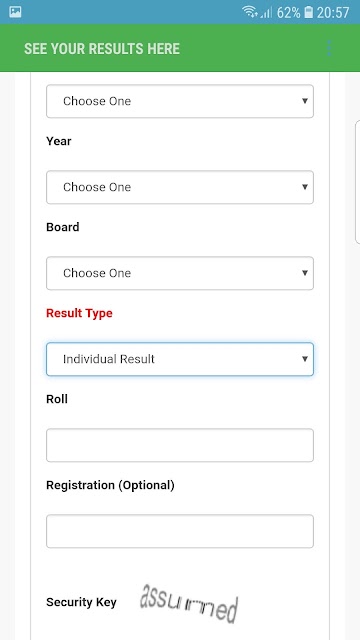The width and height of the screenshot is (360, 640).
Task: Click the arrow on the Board combo box
Action: (x=304, y=273)
